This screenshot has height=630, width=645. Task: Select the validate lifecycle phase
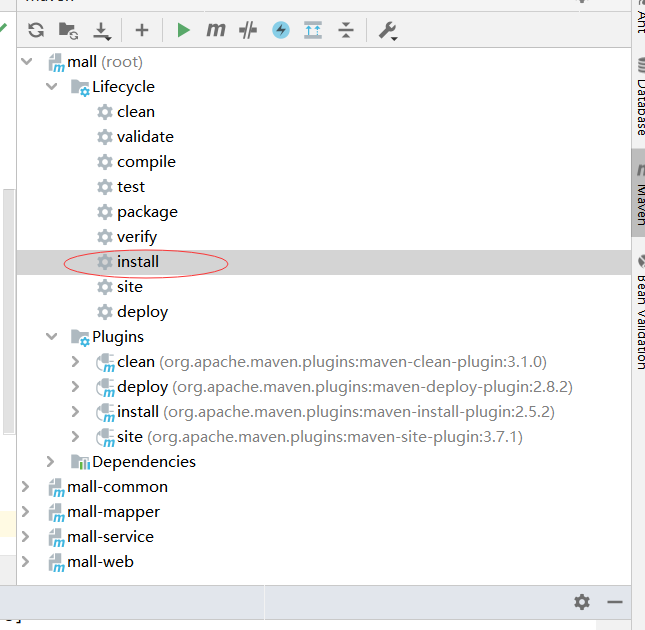[x=145, y=137]
